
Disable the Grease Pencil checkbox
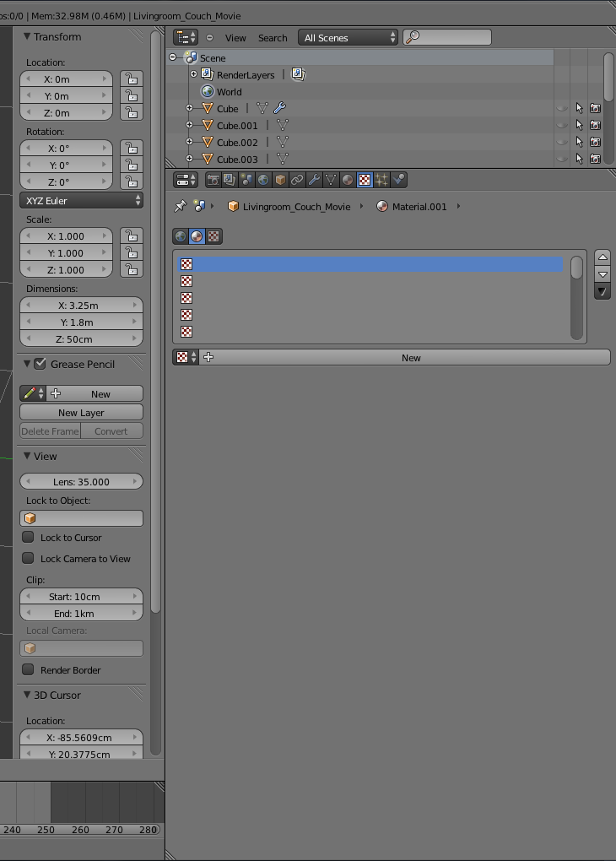coord(40,364)
